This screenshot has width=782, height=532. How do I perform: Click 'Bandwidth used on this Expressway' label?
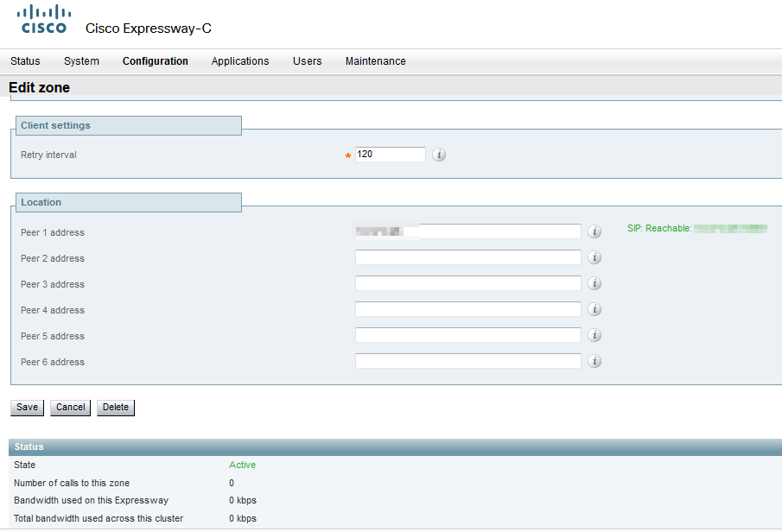click(x=92, y=501)
